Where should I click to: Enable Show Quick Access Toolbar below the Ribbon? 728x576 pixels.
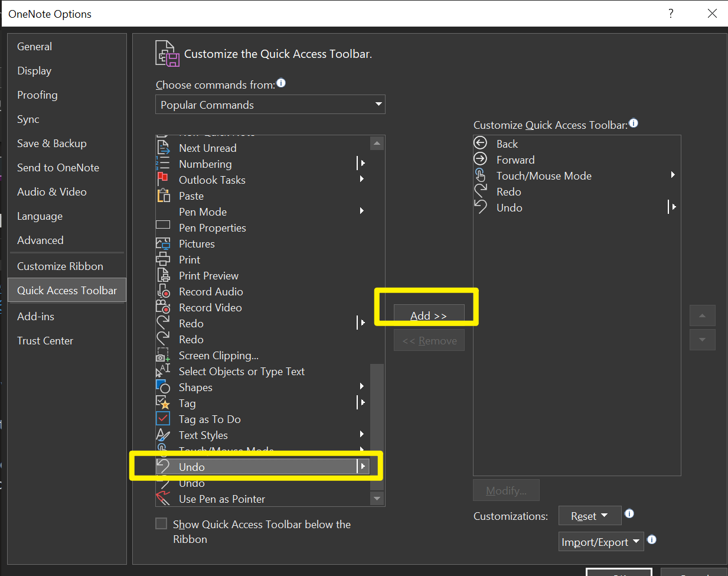click(x=161, y=523)
